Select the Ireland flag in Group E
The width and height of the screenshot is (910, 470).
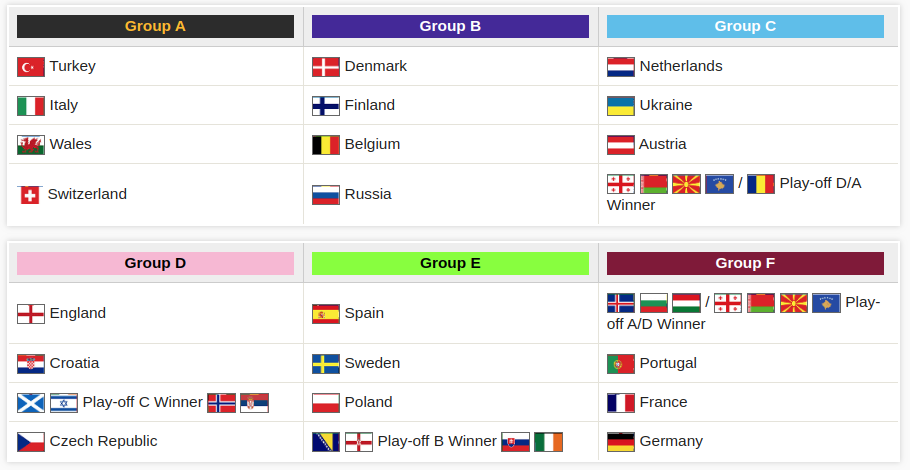(548, 442)
